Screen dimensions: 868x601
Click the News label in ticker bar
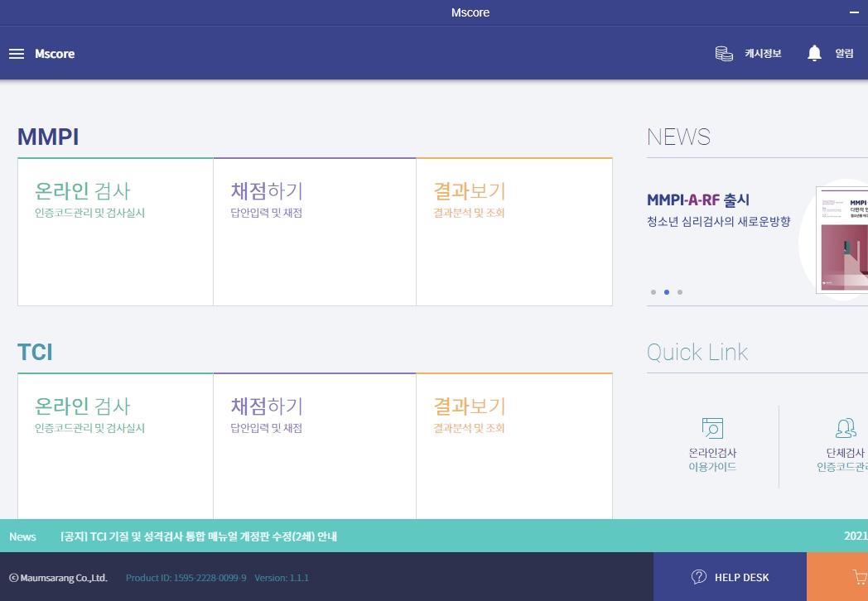pos(22,536)
